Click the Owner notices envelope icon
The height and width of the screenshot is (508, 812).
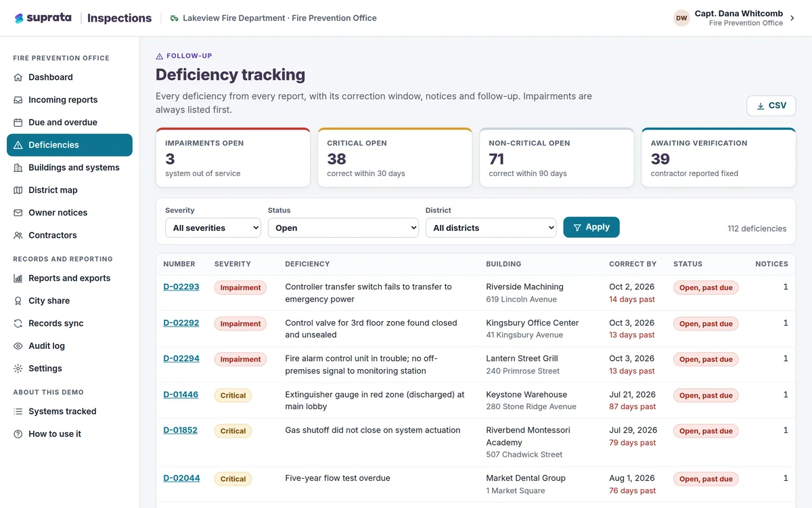pos(18,213)
